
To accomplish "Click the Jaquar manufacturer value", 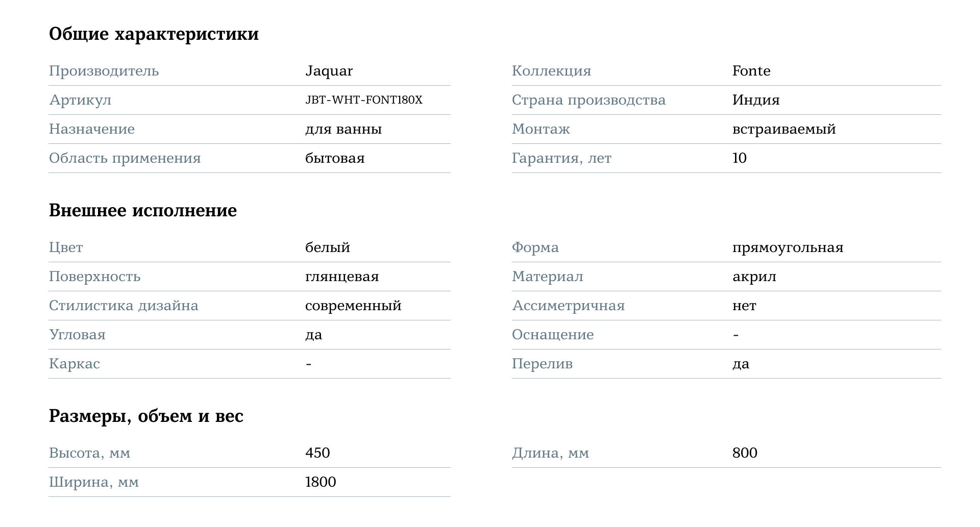I will (x=329, y=71).
